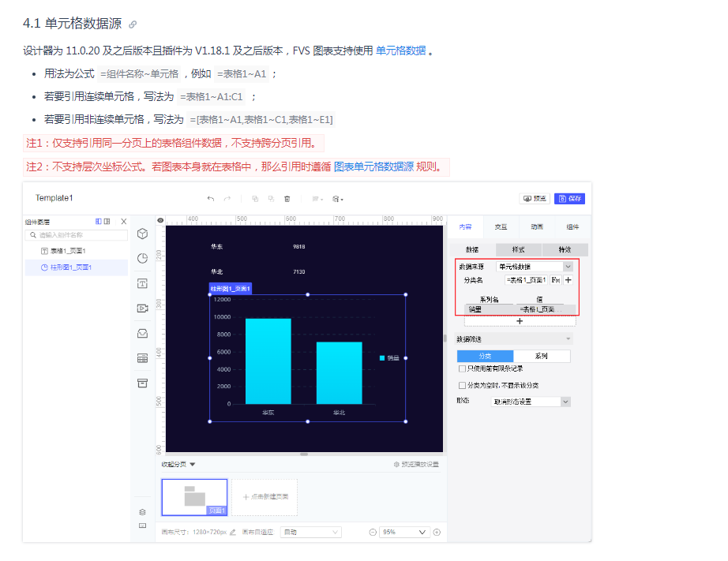Screen dimensions: 728x561
Task: Open the 数据来源 dropdown
Action: pos(535,267)
